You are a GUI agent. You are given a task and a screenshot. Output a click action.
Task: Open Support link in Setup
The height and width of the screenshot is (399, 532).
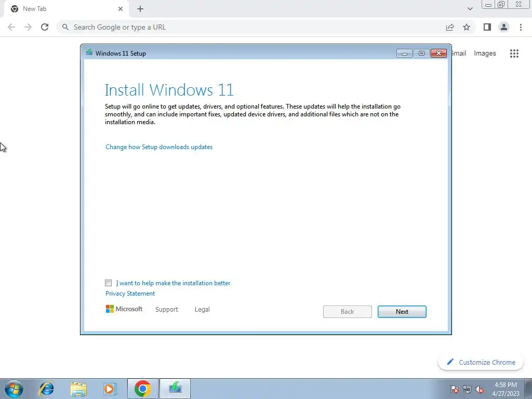[167, 310]
